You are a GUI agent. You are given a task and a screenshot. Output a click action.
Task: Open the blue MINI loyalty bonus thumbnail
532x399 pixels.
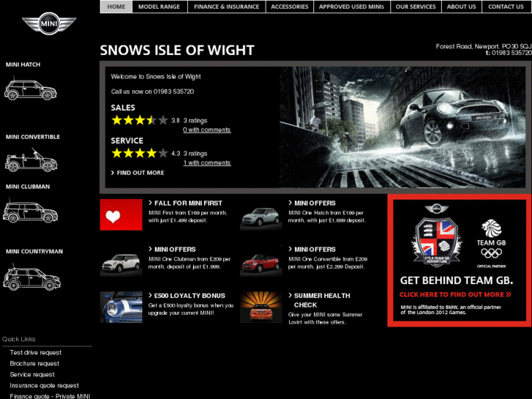point(121,307)
